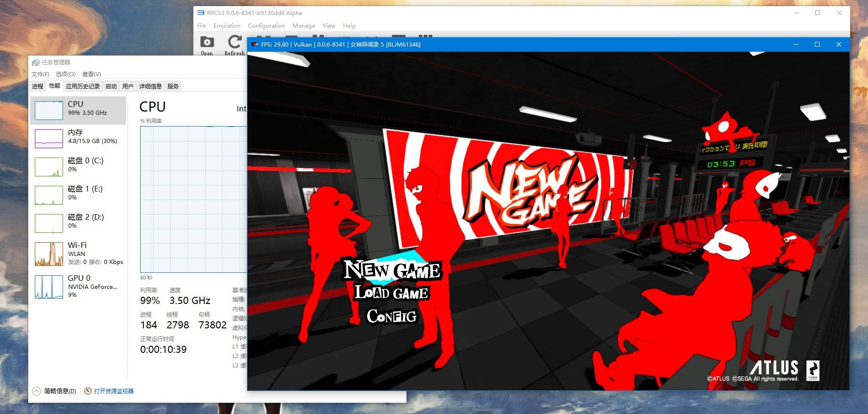Select 磁盘 1 (E:) graph thumbnail
Screen dimensions: 868x414
pos(49,195)
